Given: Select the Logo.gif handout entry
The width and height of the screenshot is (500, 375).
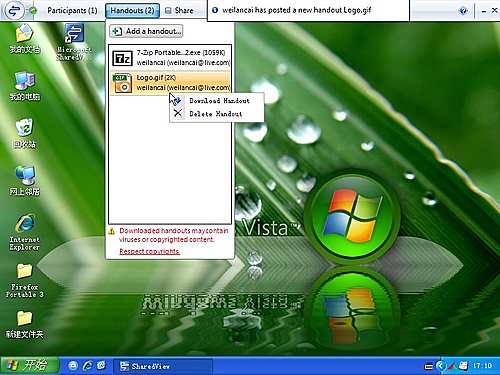Looking at the screenshot, I should [x=170, y=83].
